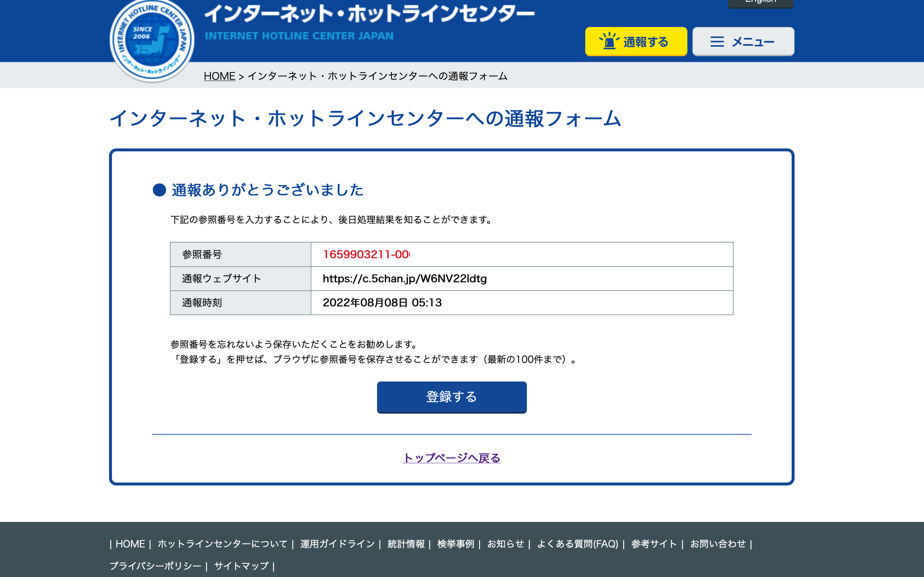924x577 pixels.
Task: Open the お問い合わせ contact link
Action: click(718, 544)
